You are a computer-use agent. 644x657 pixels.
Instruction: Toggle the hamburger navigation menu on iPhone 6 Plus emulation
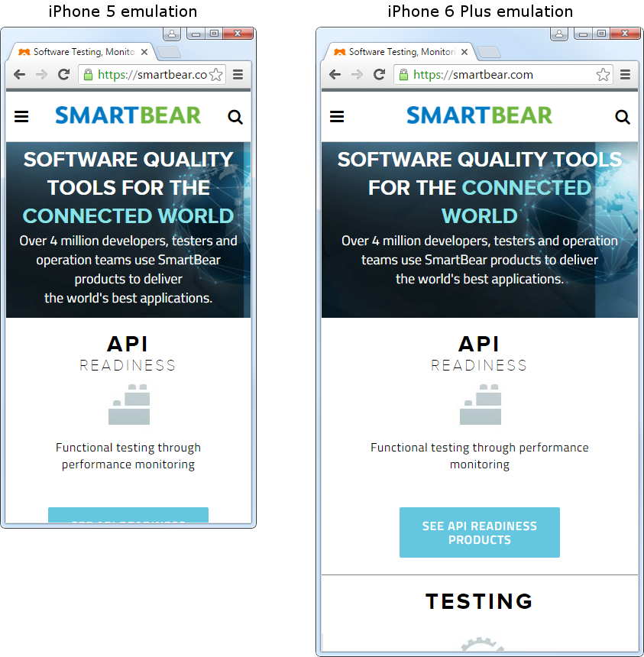click(x=337, y=115)
